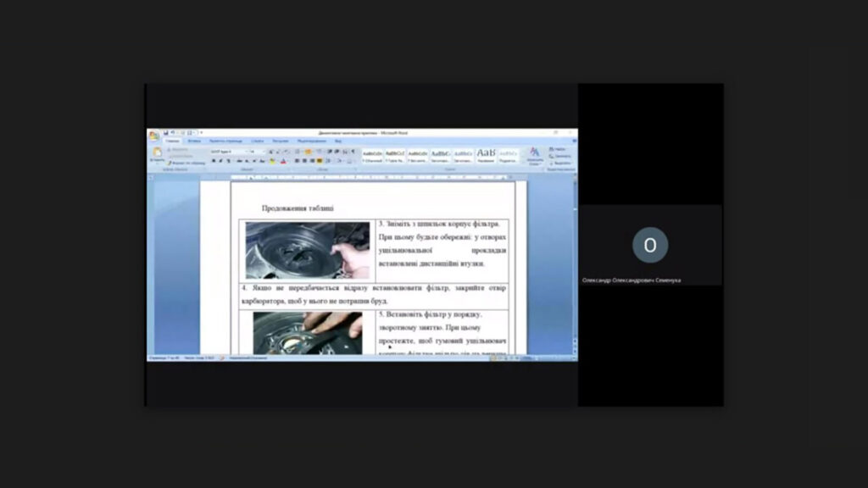This screenshot has height=488, width=868.
Task: Apply the Без интервала style
Action: click(417, 156)
